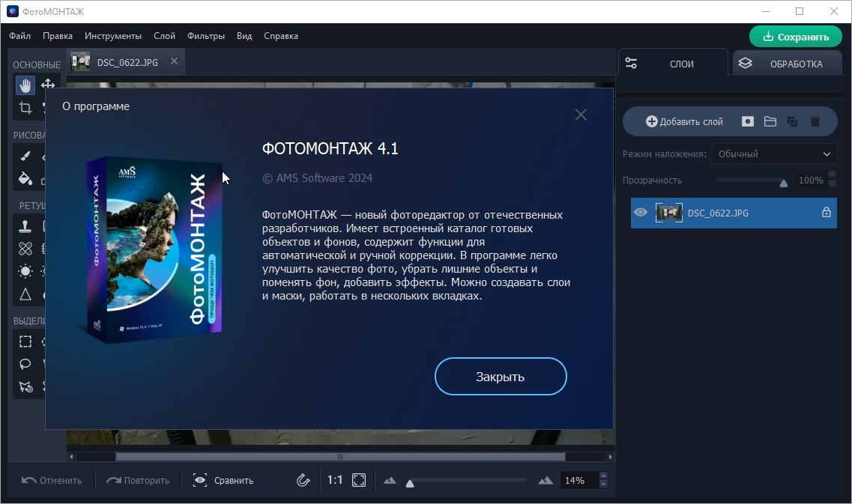Click the zoom slider handle
The width and height of the screenshot is (852, 504).
(x=410, y=483)
